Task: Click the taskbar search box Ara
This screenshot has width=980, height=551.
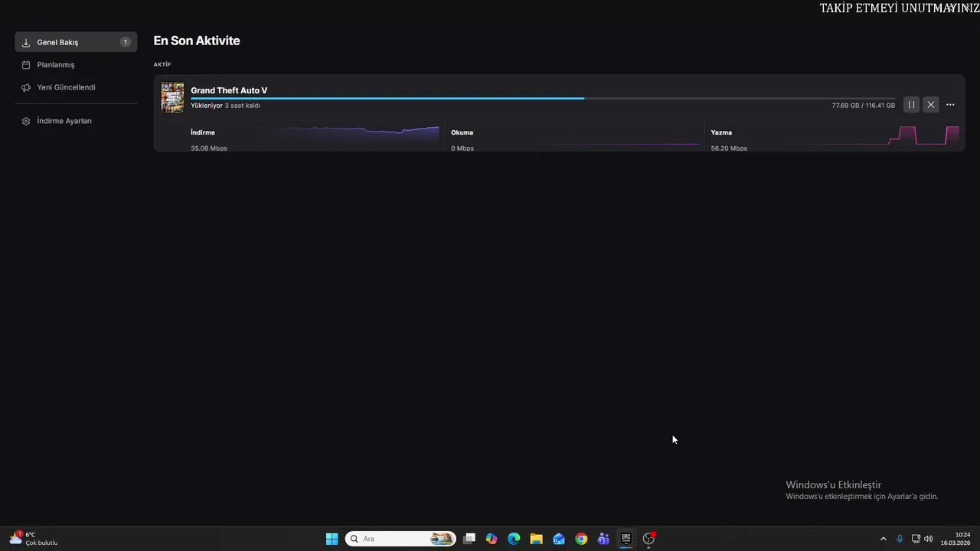Action: click(400, 539)
